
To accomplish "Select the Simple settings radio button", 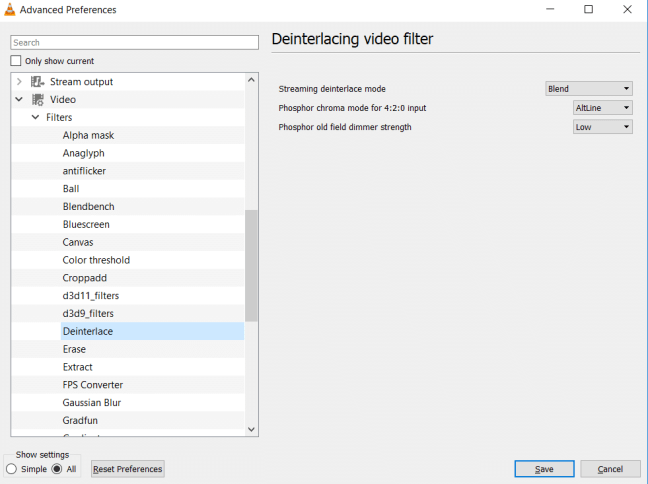I will click(12, 469).
